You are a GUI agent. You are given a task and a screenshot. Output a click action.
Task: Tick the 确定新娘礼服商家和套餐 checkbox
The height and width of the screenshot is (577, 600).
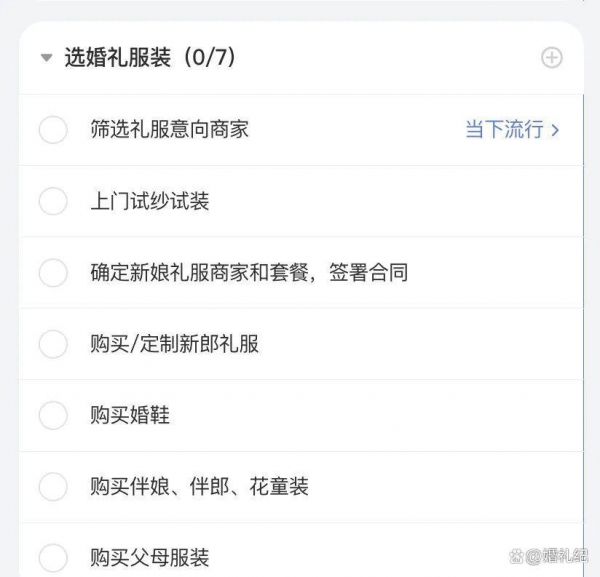[x=53, y=272]
